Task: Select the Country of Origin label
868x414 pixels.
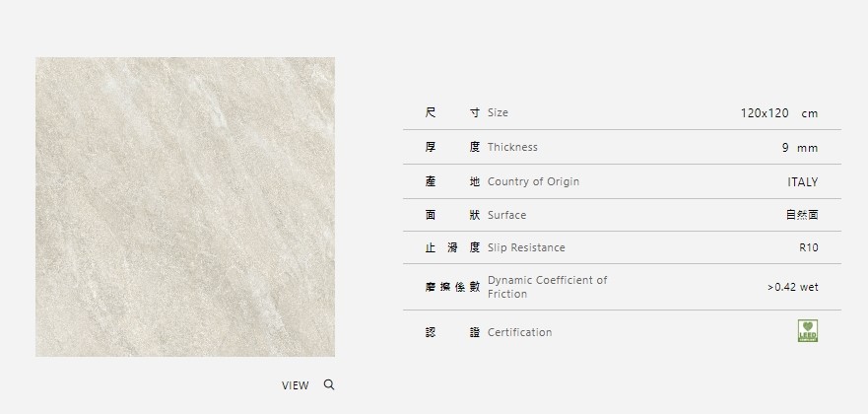Action: pos(533,181)
